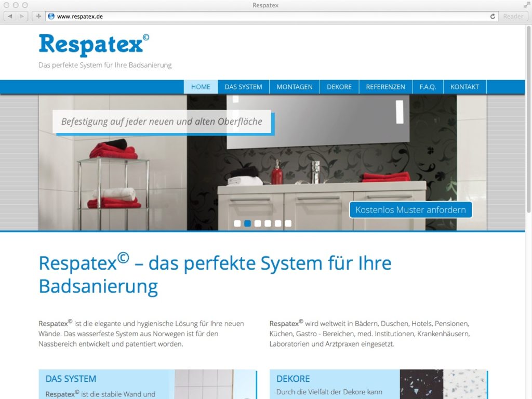The image size is (532, 399).
Task: Open the HOME menu item
Action: click(x=201, y=87)
